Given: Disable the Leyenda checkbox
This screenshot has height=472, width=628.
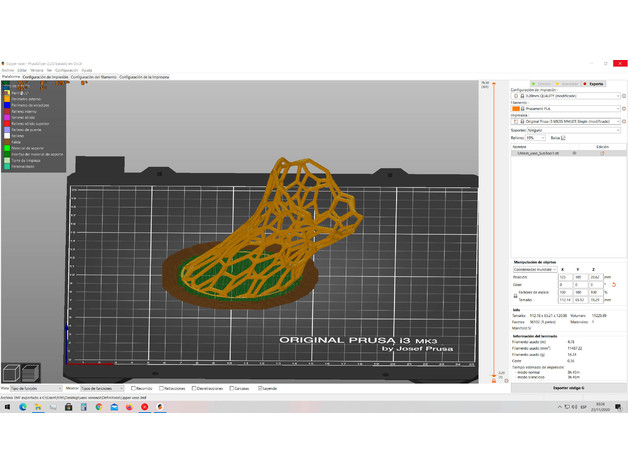Looking at the screenshot, I should coord(261,388).
